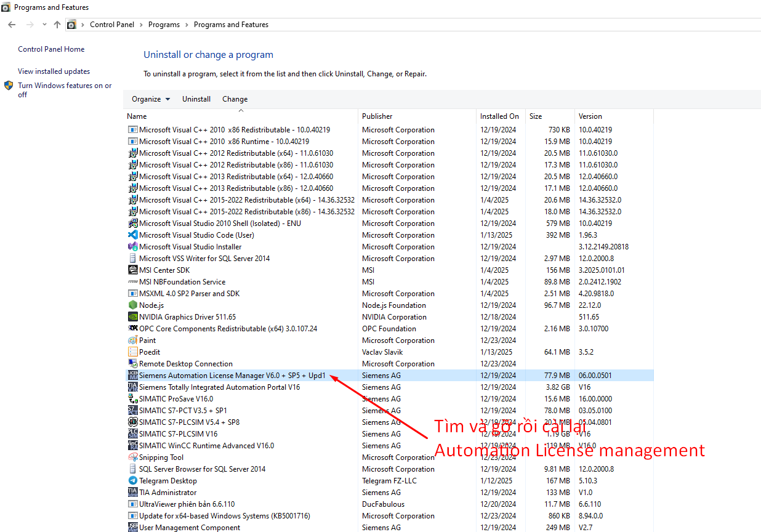Click the MSI NBFoundation Service icon
The height and width of the screenshot is (532, 761).
coord(132,281)
